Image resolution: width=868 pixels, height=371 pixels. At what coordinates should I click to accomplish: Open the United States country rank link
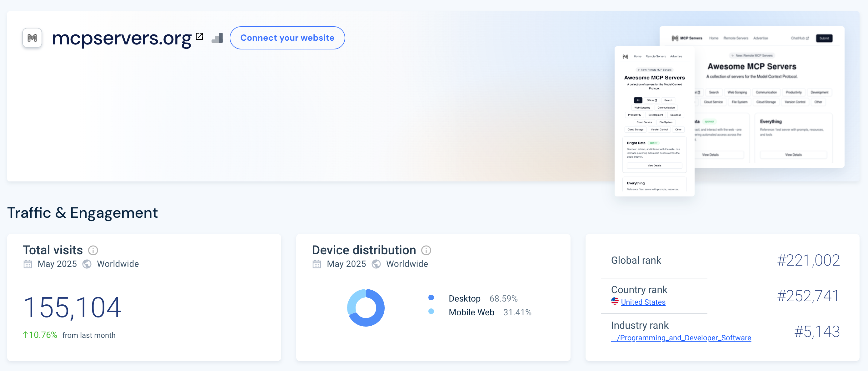pos(643,302)
